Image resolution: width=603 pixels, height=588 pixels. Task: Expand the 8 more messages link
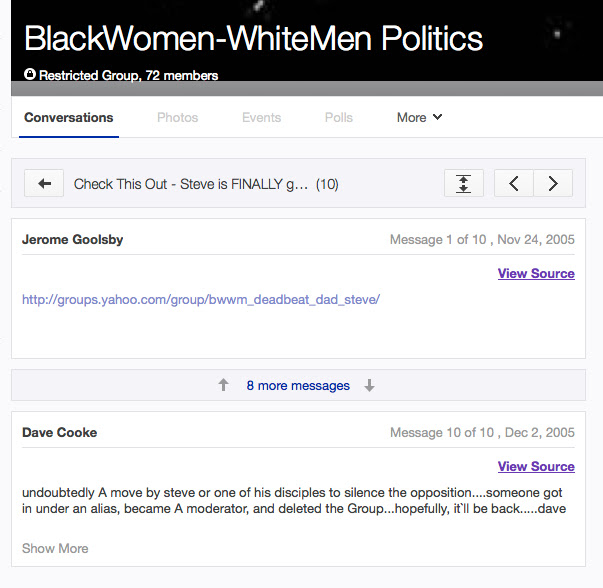pyautogui.click(x=298, y=385)
